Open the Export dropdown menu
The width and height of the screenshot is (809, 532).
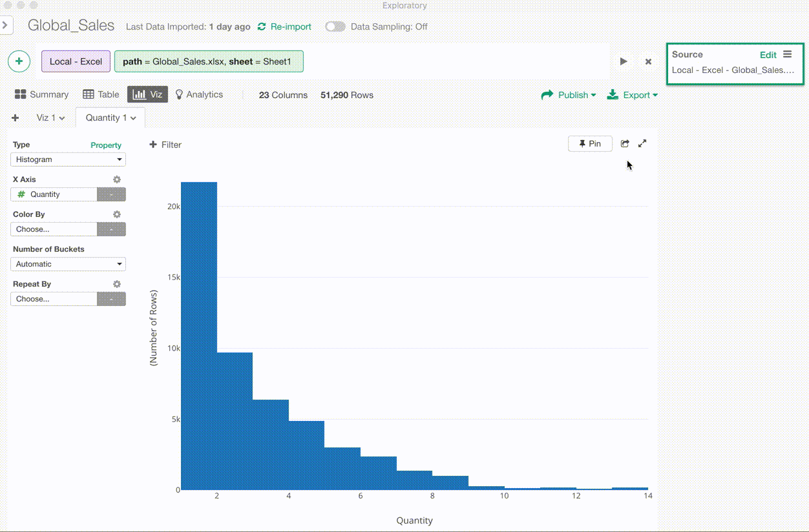(632, 95)
